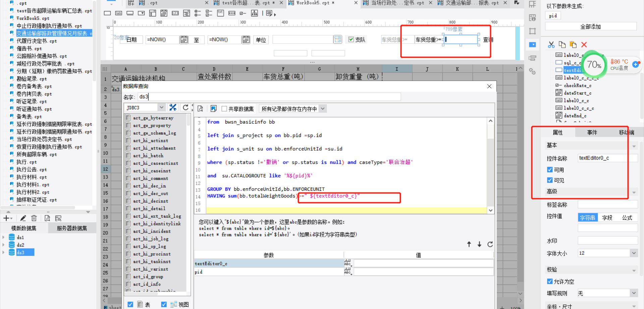
Task: Uncheck the 可见 visible checkbox
Action: (x=550, y=180)
